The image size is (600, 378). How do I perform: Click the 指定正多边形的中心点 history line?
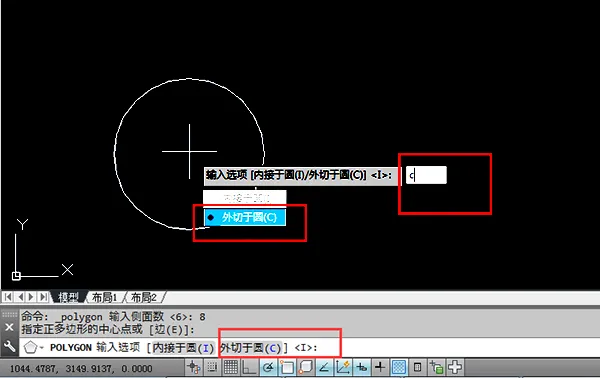108,329
